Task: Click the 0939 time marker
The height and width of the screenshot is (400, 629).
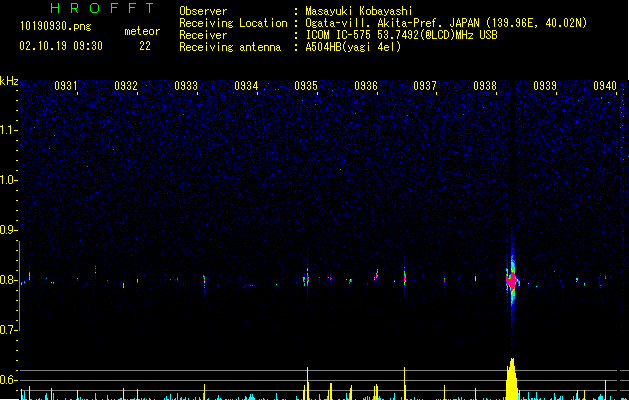Action: click(x=545, y=86)
